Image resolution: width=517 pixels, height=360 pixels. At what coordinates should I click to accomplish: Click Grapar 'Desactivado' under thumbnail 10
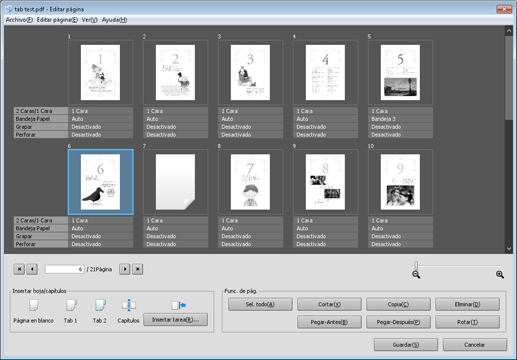click(x=400, y=236)
